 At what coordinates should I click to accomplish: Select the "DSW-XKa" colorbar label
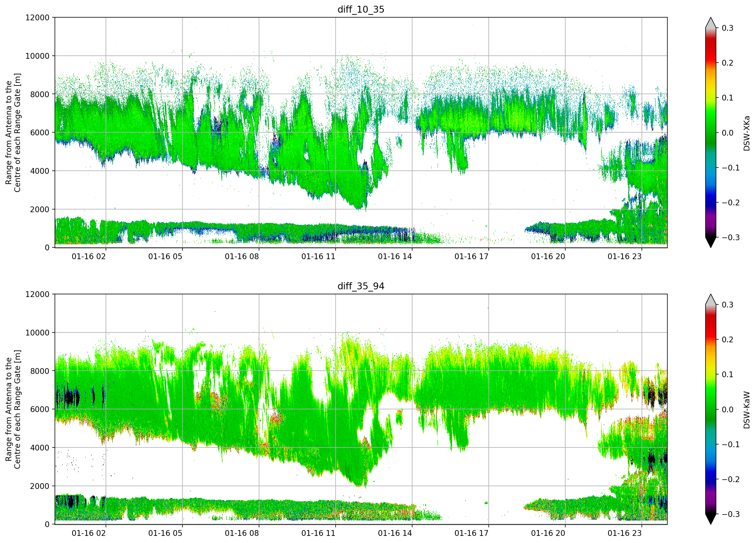pos(746,133)
